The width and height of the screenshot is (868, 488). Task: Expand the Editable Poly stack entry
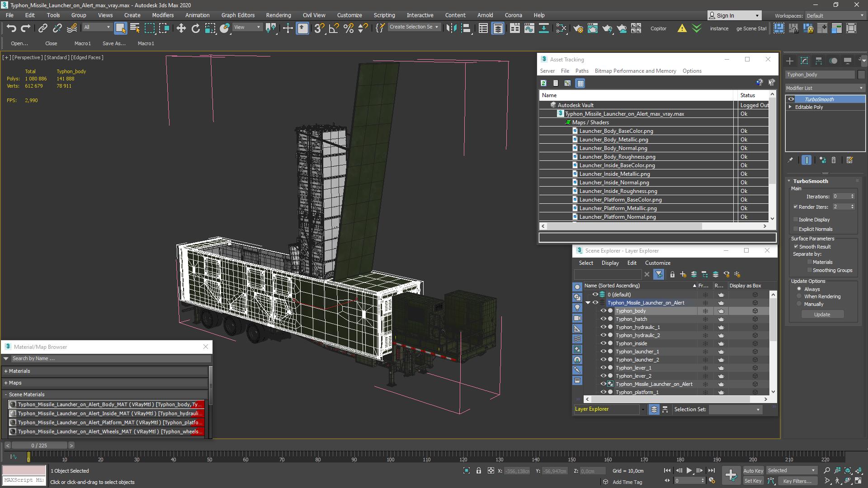coord(790,107)
